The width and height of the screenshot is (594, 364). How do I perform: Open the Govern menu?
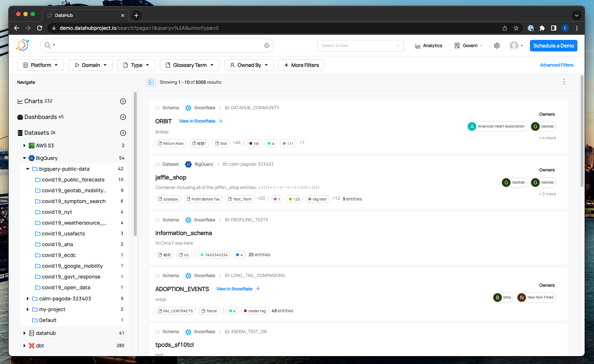[x=468, y=46]
